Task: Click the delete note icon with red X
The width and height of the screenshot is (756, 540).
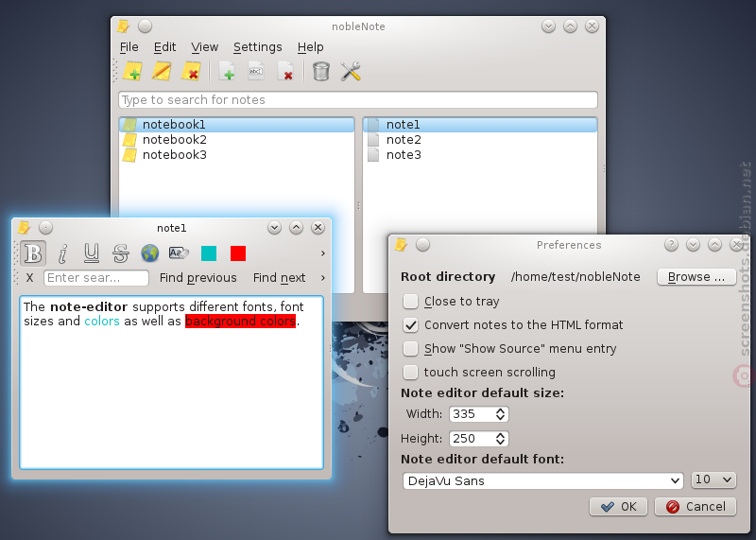Action: [x=285, y=72]
